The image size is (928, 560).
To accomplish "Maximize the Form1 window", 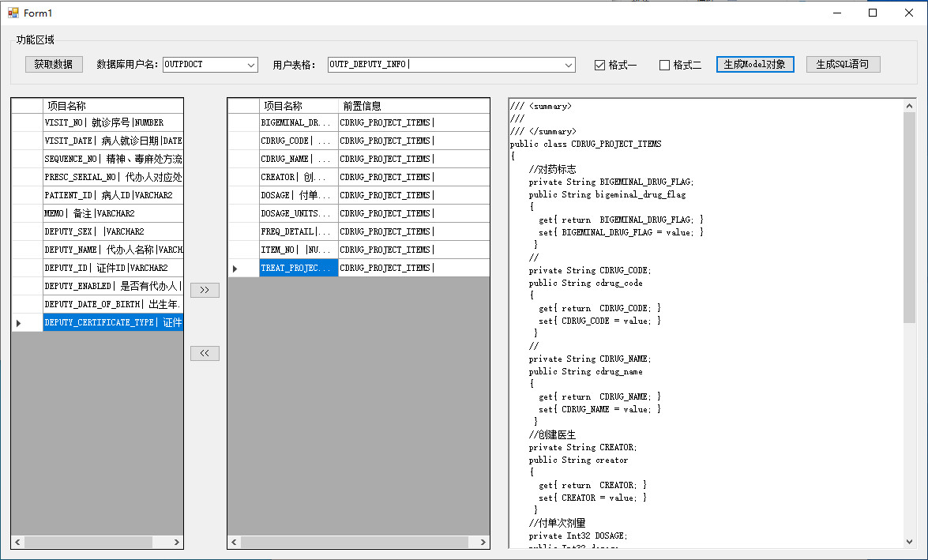I will click(x=873, y=13).
